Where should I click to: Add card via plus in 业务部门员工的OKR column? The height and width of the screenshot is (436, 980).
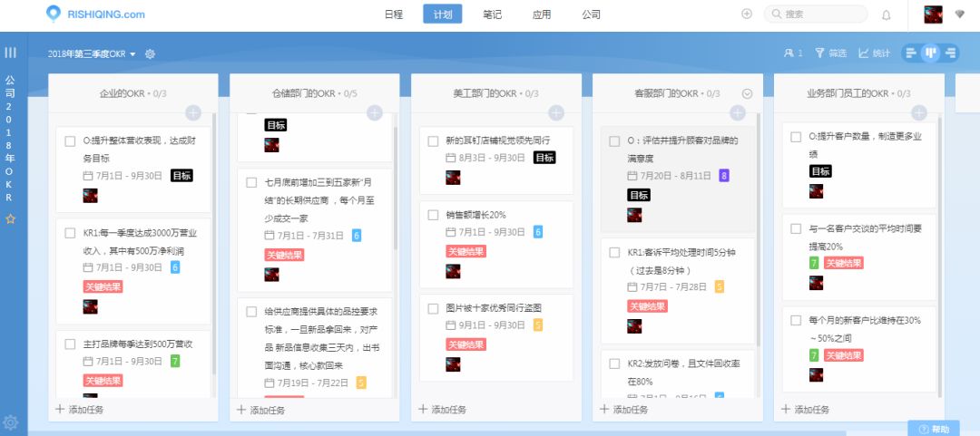tap(918, 113)
